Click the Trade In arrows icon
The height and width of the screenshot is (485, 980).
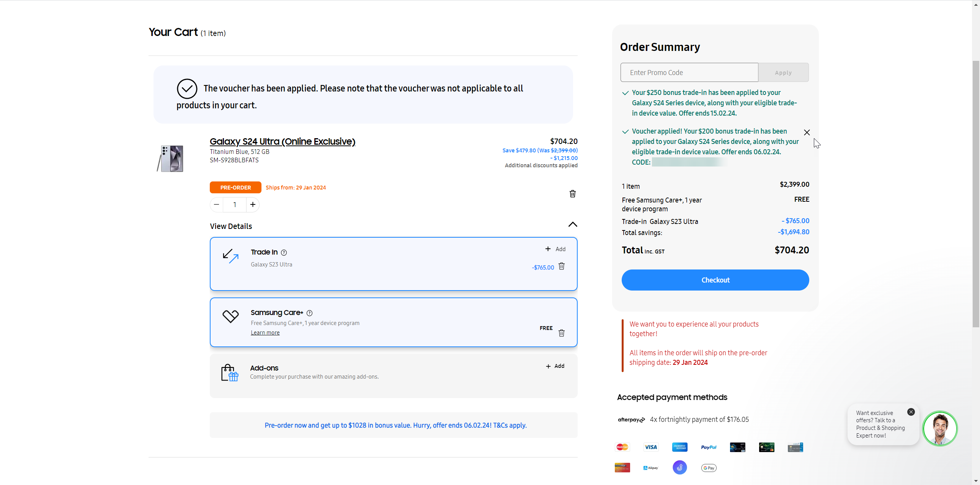pos(230,256)
